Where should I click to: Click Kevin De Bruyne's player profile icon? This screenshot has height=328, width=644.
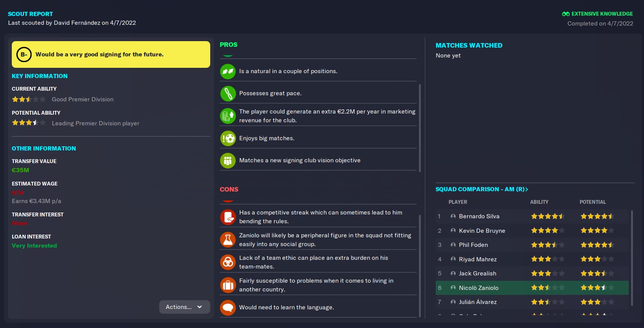pos(453,230)
